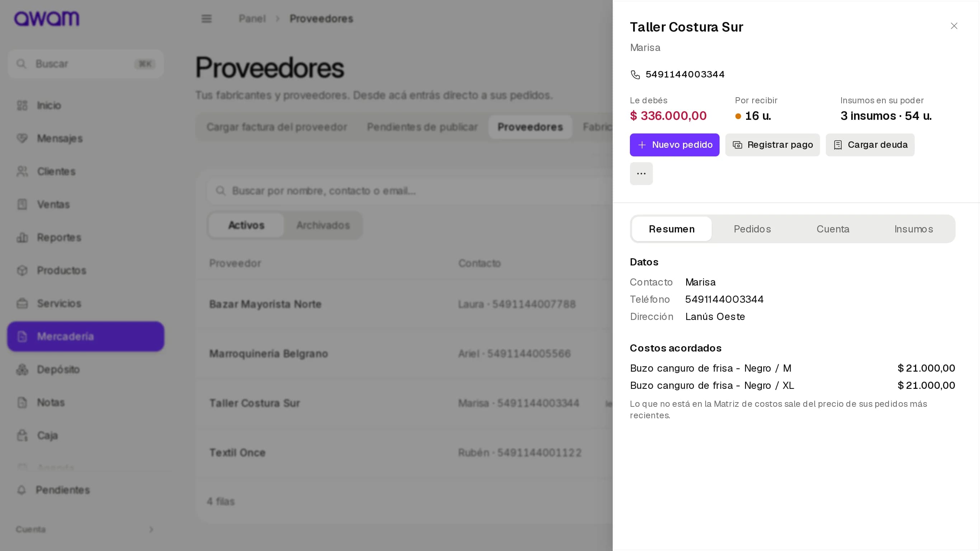Toggle the hamburger sidebar menu icon
Screen dimensions: 980x551
click(x=206, y=19)
